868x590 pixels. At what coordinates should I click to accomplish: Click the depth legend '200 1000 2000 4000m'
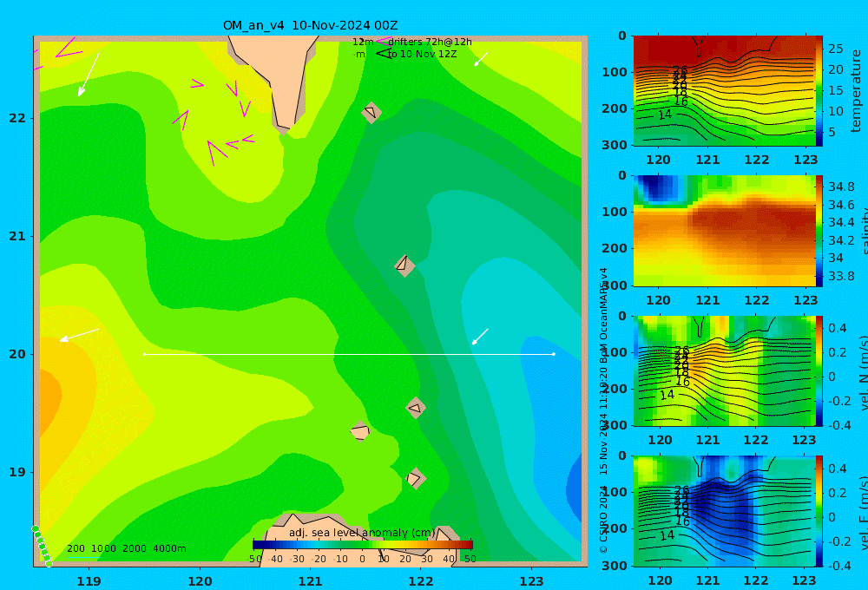[x=126, y=548]
